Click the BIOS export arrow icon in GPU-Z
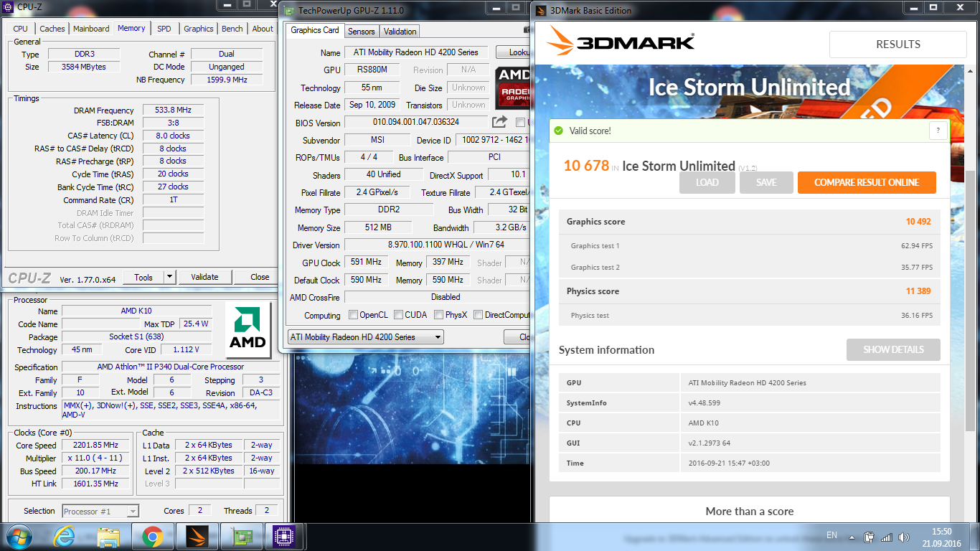Screen dimensions: 980x551 (x=500, y=122)
